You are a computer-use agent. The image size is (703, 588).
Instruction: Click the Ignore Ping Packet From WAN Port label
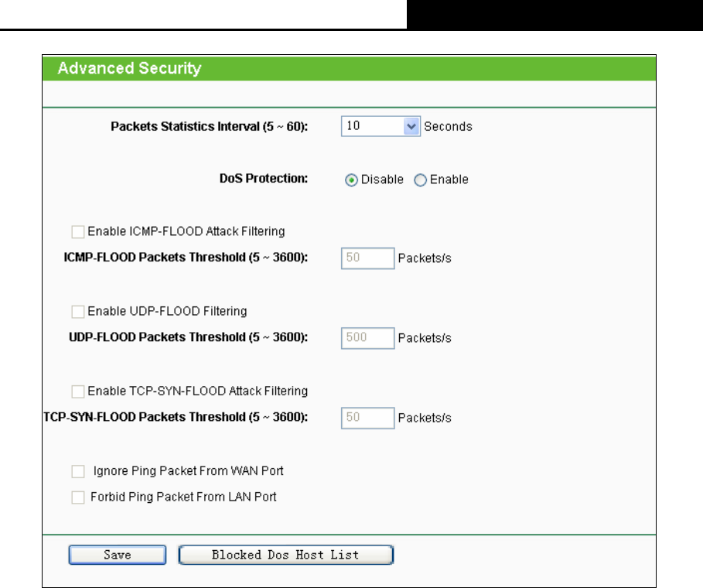coord(188,471)
